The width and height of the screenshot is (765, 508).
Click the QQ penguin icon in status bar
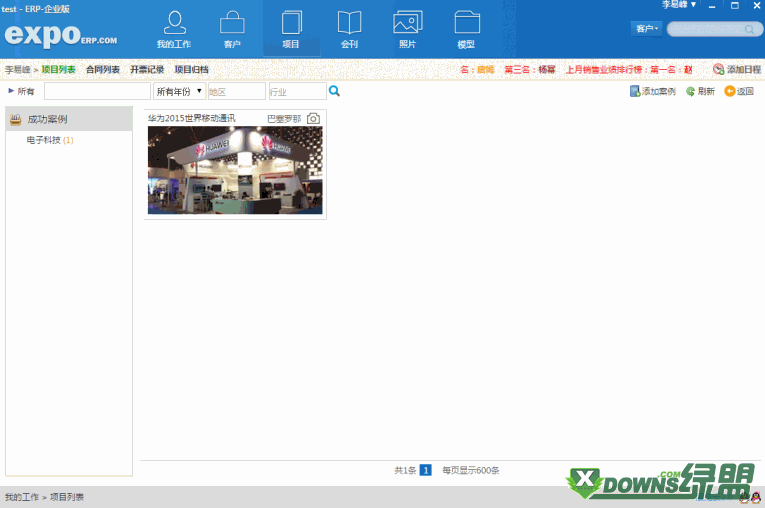coord(756,497)
